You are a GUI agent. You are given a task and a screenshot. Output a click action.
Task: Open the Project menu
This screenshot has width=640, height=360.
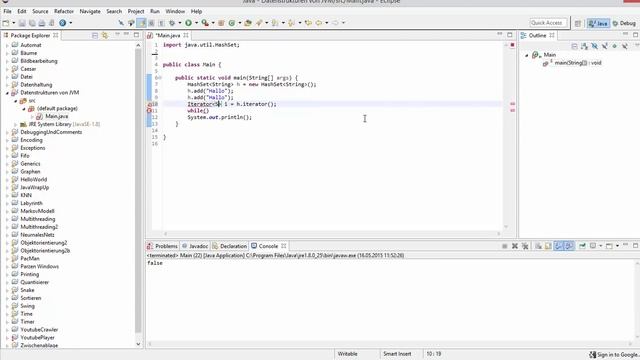click(136, 11)
